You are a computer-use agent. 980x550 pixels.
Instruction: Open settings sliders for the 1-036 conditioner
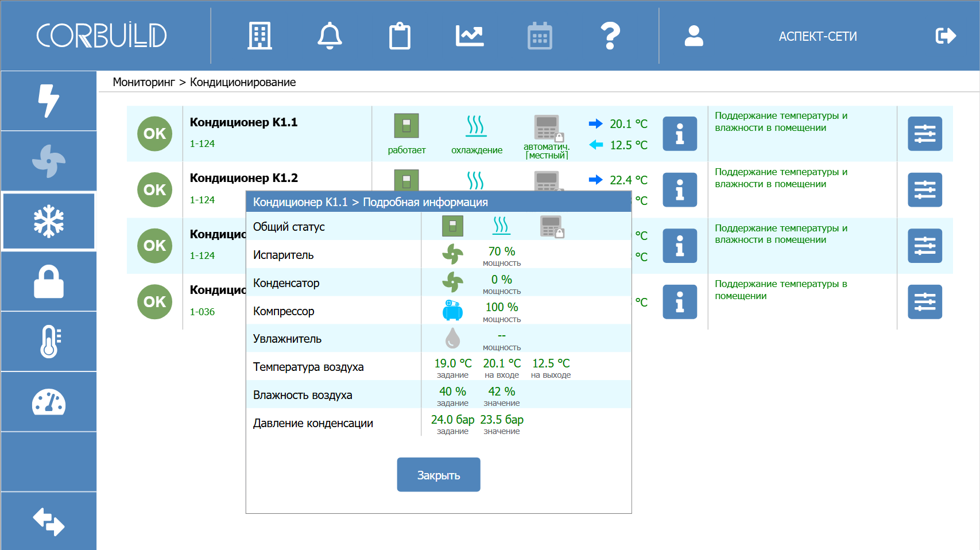pos(925,302)
